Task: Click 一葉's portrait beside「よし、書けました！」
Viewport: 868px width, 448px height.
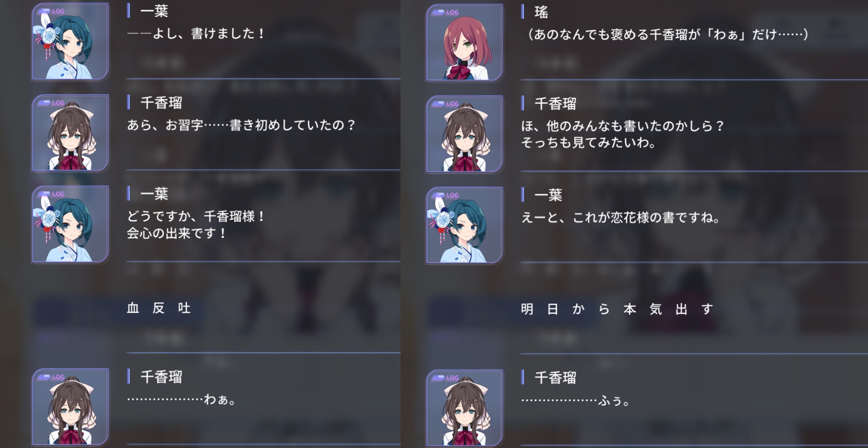Action: point(70,41)
